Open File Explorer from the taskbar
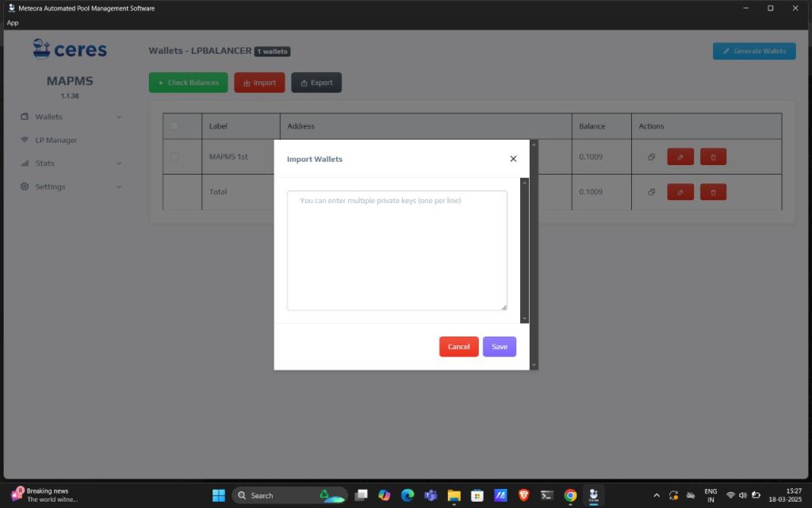 pos(454,495)
